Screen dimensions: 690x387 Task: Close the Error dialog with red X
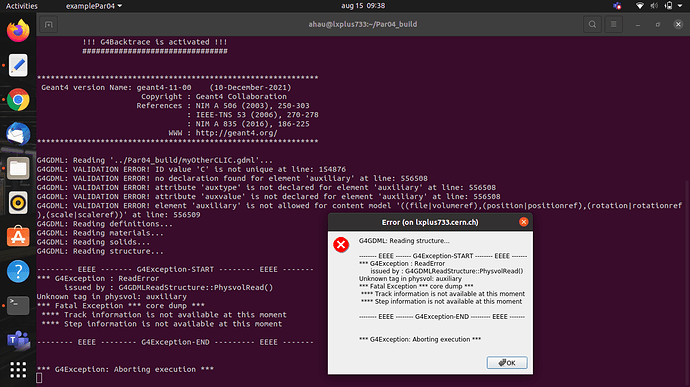click(523, 222)
